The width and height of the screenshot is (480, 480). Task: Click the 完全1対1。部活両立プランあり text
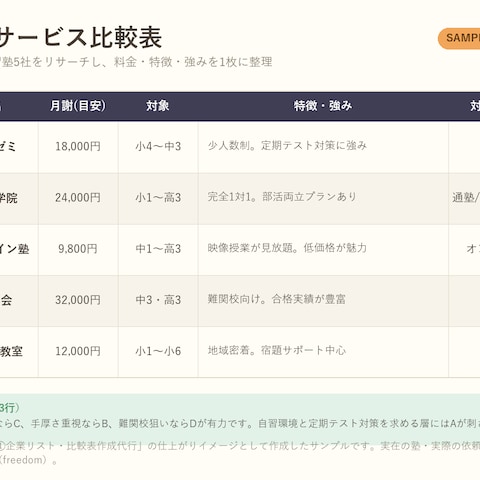282,197
